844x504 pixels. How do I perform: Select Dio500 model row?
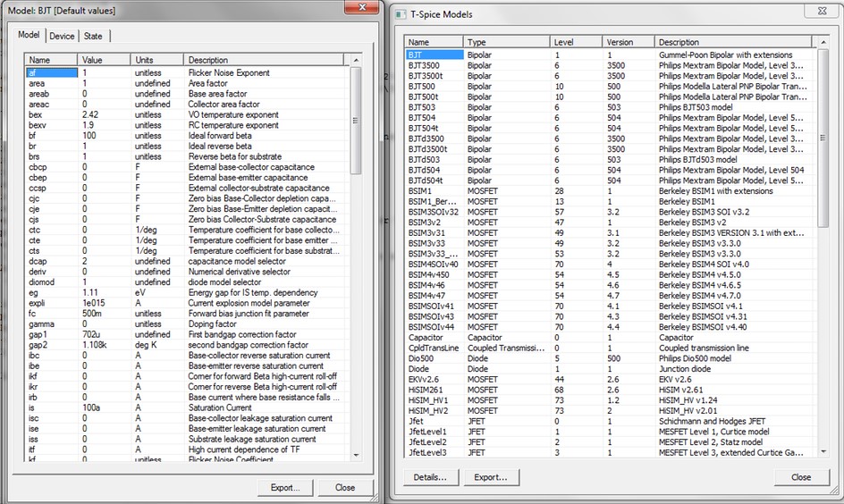611,358
